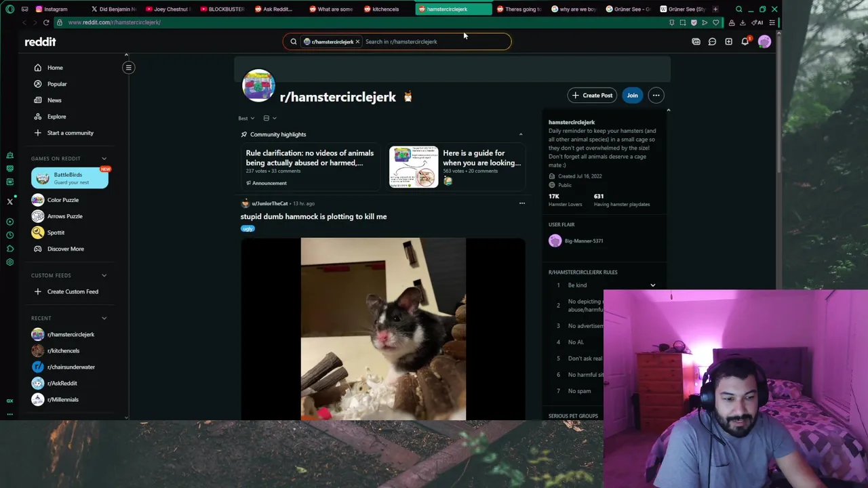Click the heart bookmark icon in the address bar
Screen dimensions: 868x488
point(715,22)
